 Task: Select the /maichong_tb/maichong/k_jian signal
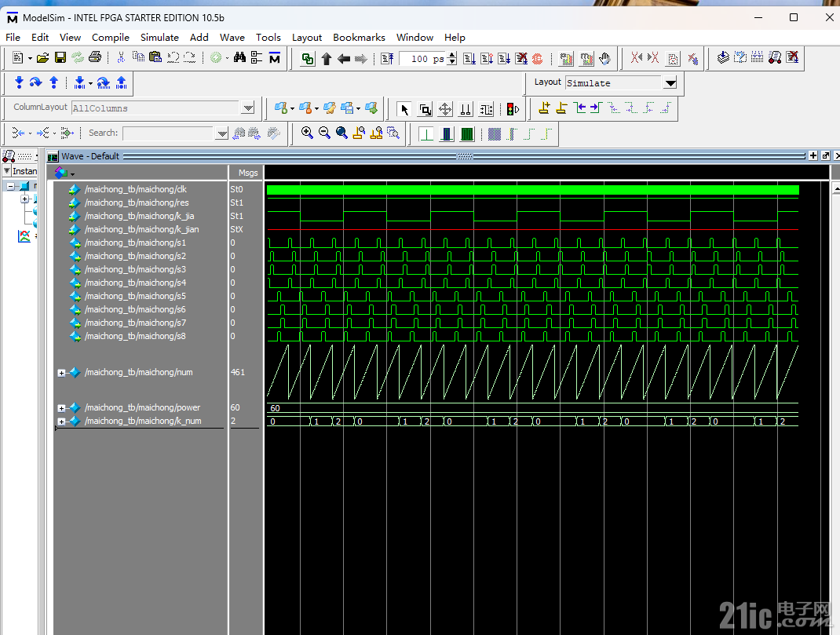click(141, 230)
